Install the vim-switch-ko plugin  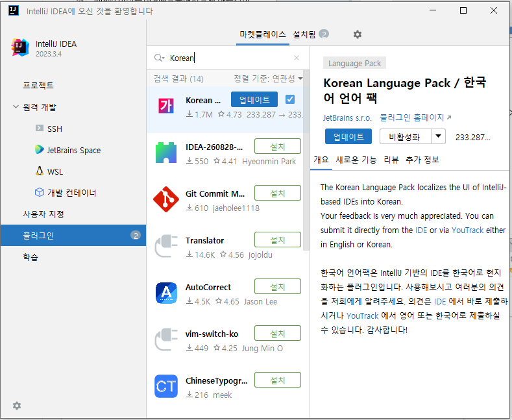[x=278, y=333]
